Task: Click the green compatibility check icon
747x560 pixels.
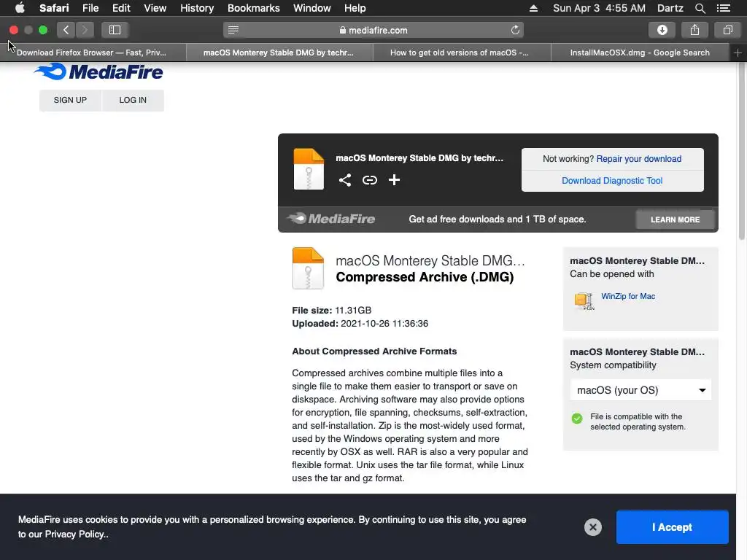Action: coord(576,419)
